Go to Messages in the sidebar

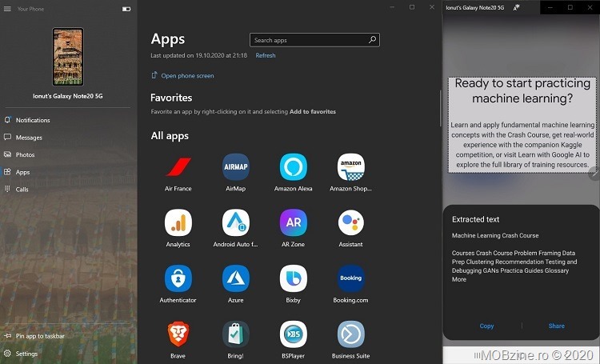click(x=29, y=138)
